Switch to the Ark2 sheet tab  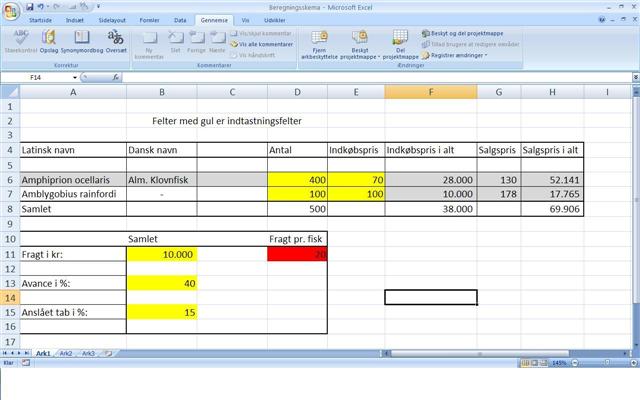coord(66,353)
